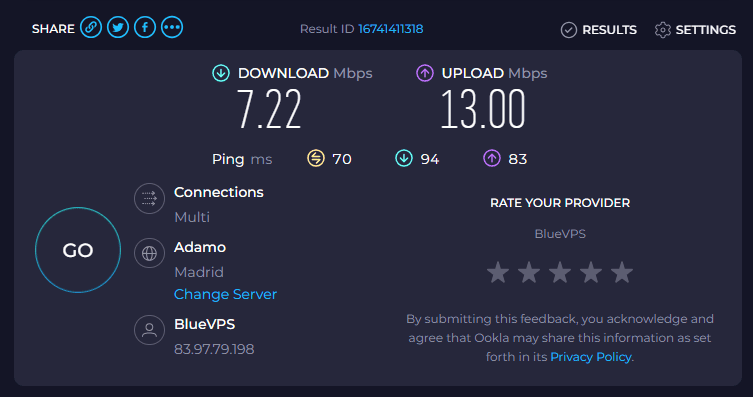The image size is (753, 397).
Task: Click the download arrow icon
Action: pyautogui.click(x=221, y=73)
